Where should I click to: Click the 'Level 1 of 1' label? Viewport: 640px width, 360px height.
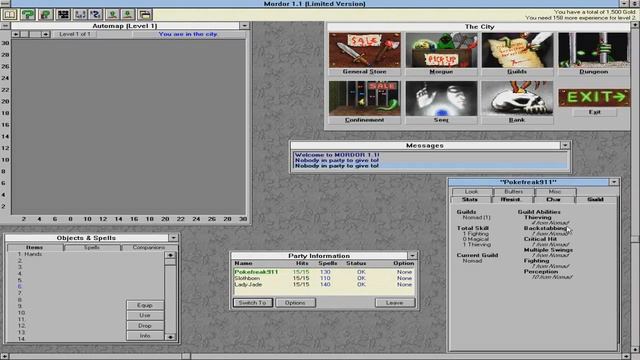pos(75,34)
